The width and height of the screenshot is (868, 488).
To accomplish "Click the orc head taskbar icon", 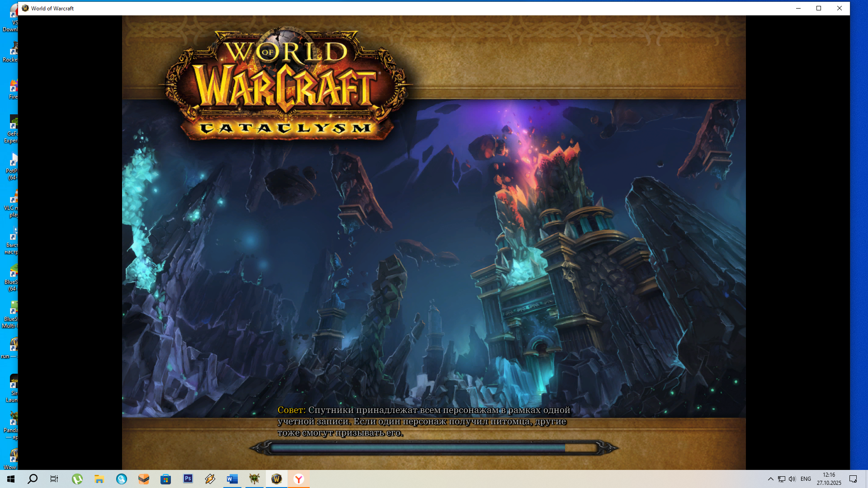I will point(255,479).
